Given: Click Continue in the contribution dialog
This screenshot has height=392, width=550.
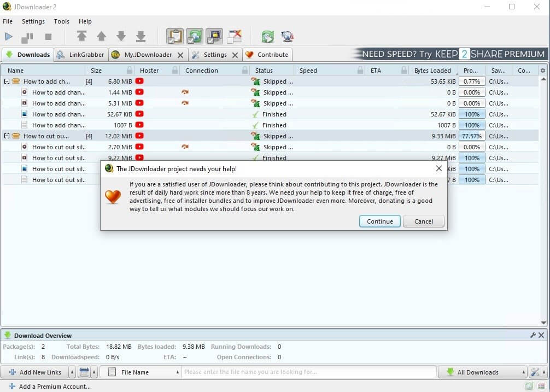Looking at the screenshot, I should [x=380, y=221].
